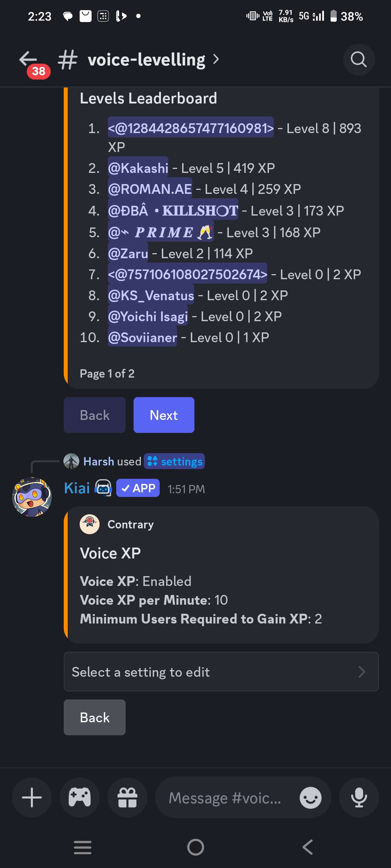
Task: Tap the @Kakashi mention
Action: click(x=138, y=168)
